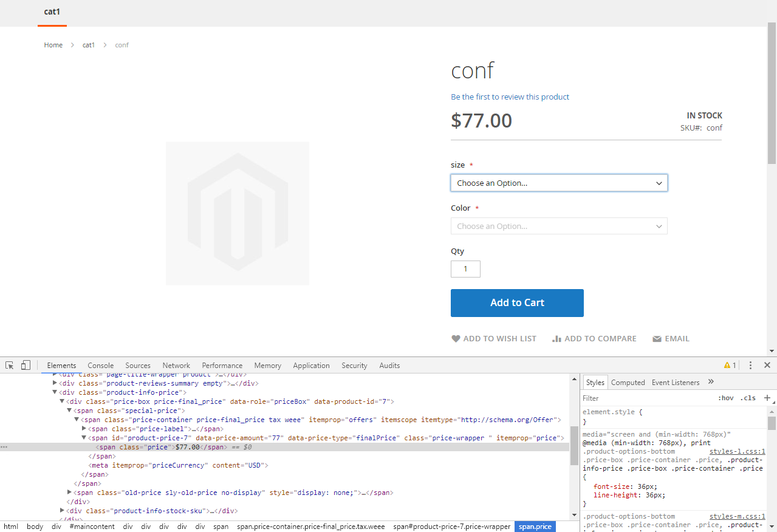Open the styles-m.css:1 source link
This screenshot has height=532, width=777.
click(x=738, y=516)
